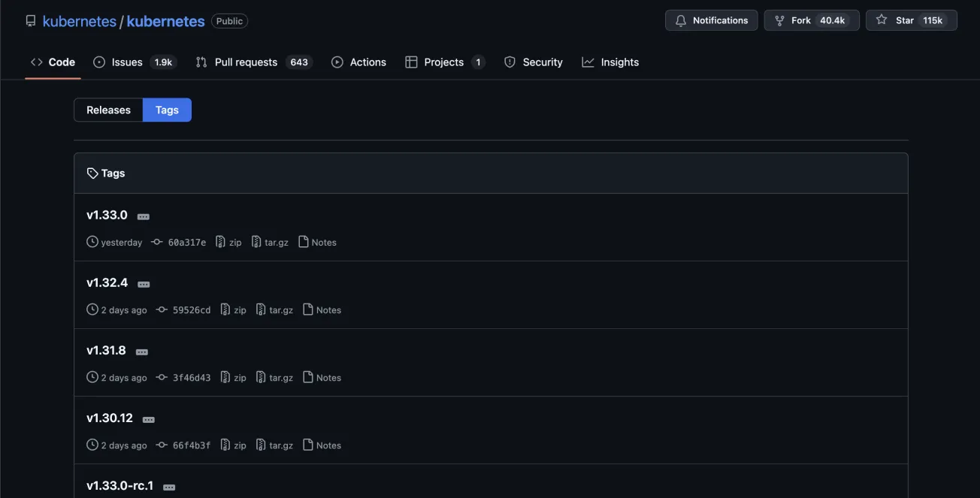The image size is (980, 498).
Task: Click the Notifications button
Action: coord(710,20)
